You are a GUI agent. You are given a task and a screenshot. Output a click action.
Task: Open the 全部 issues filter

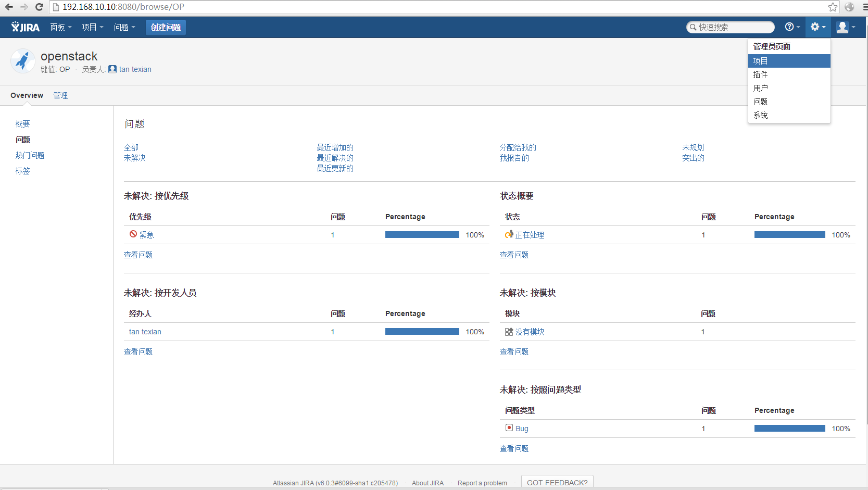pyautogui.click(x=131, y=147)
